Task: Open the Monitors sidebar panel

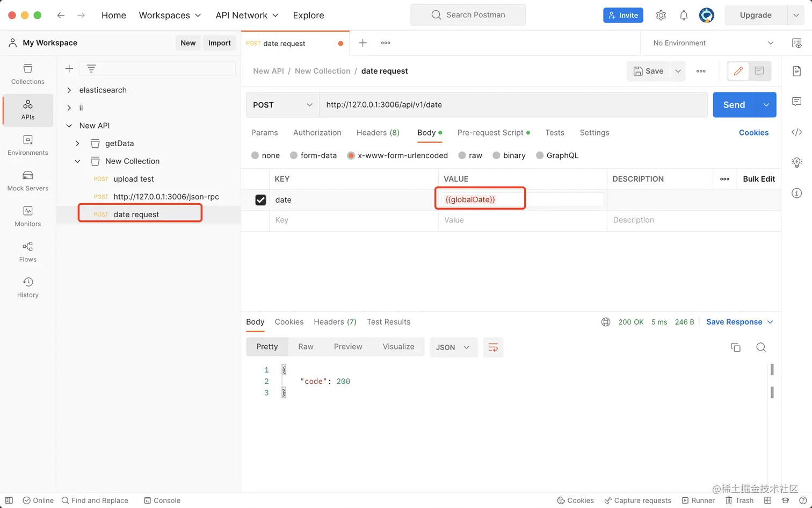Action: point(27,217)
